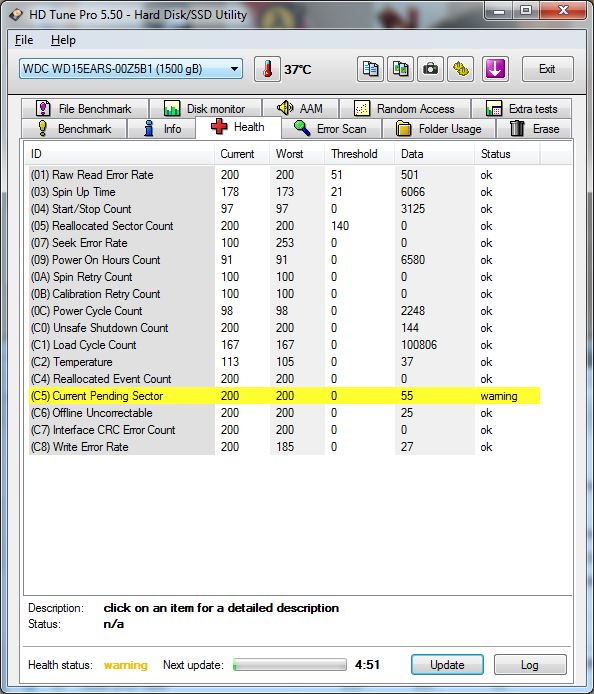Select (04) Start/Stop Count row

coord(284,209)
